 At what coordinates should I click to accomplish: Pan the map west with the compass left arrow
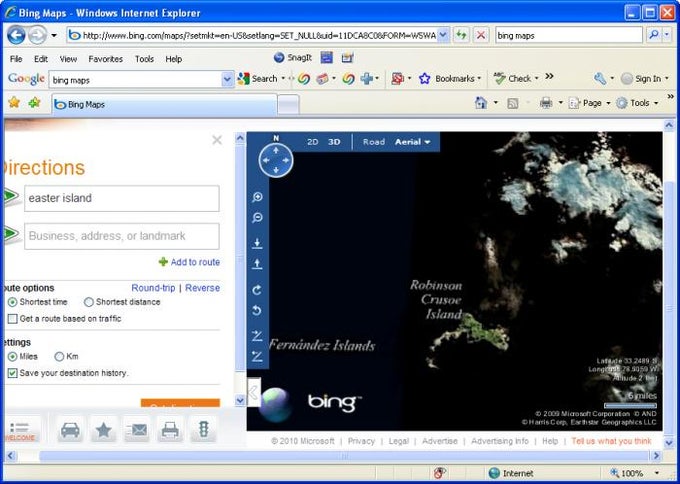266,160
